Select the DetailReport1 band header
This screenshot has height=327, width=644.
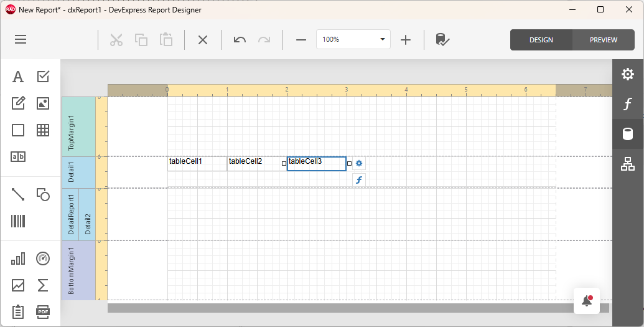[x=71, y=214]
